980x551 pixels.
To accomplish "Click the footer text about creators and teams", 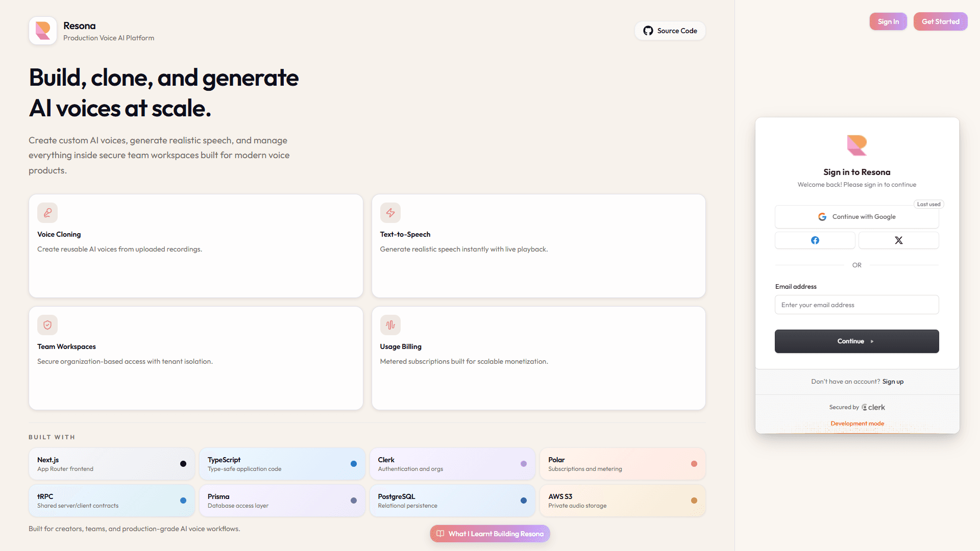I will click(x=134, y=529).
